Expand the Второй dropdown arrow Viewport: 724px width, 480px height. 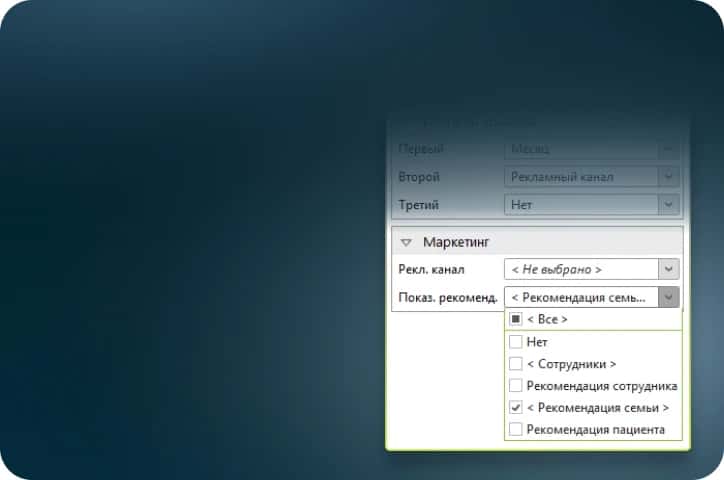[669, 177]
